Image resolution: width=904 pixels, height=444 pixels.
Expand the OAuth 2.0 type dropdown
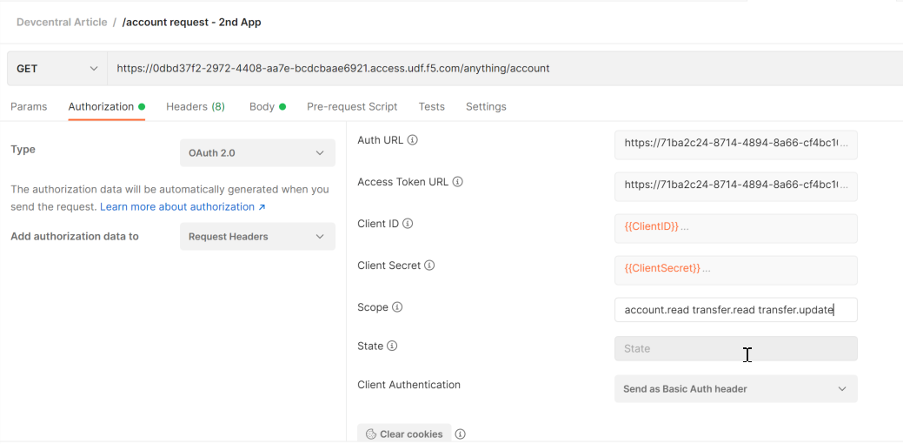pos(257,153)
